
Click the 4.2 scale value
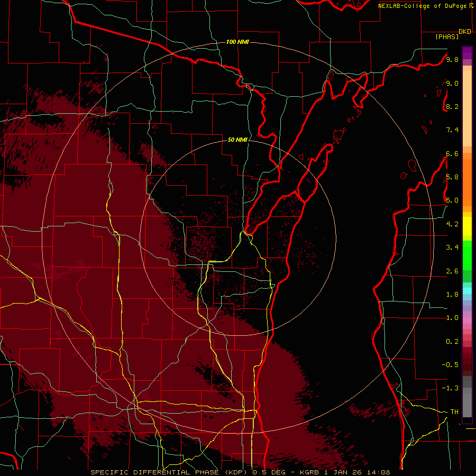pos(452,224)
